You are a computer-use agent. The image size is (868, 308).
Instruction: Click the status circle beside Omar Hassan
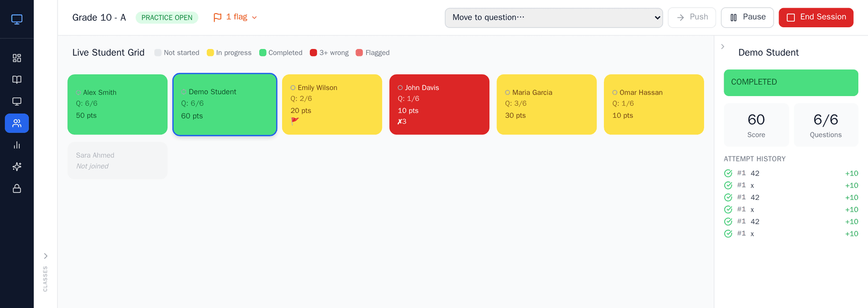pyautogui.click(x=615, y=92)
